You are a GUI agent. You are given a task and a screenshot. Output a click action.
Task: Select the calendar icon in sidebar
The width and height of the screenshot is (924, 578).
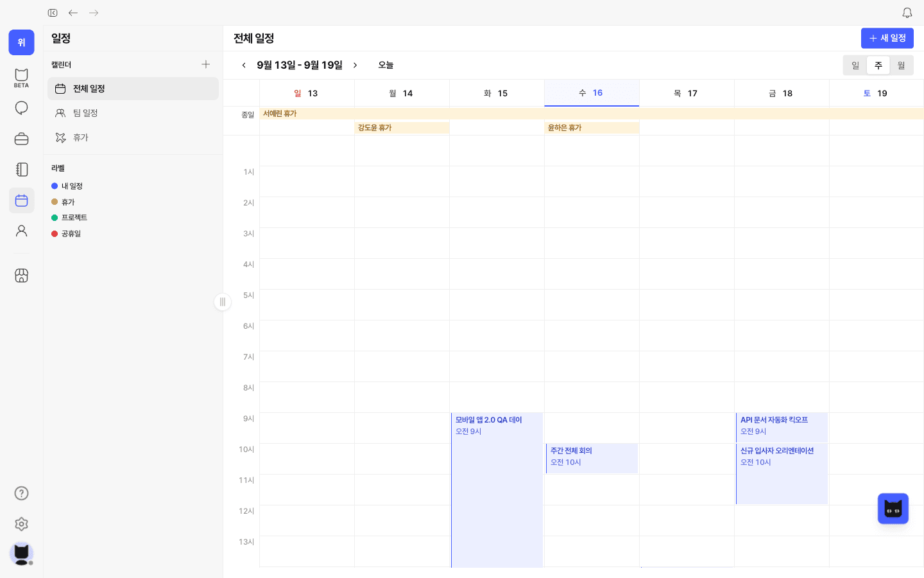coord(21,200)
